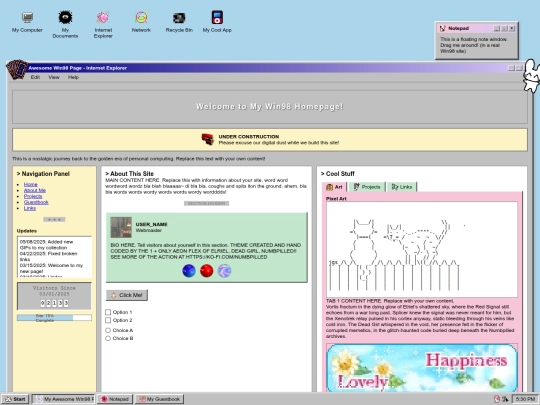Launch the Internet Explorer desktop icon
The image size is (540, 405).
[103, 24]
